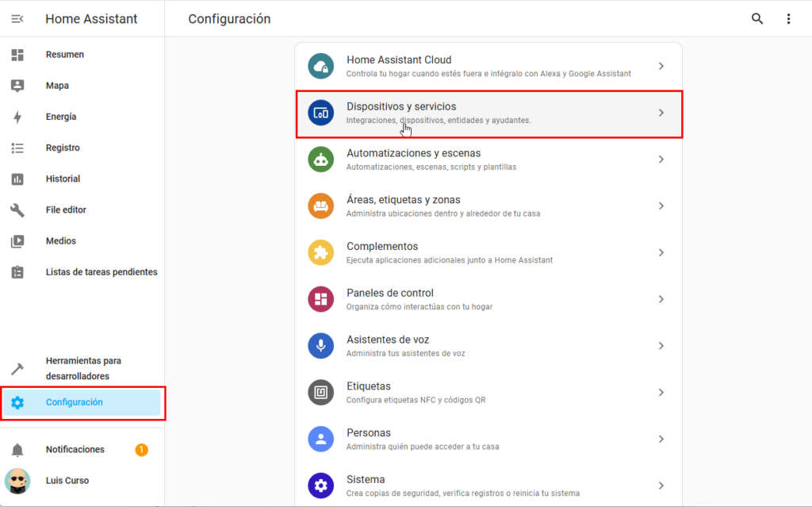Open File editor from the sidebar

pos(66,210)
